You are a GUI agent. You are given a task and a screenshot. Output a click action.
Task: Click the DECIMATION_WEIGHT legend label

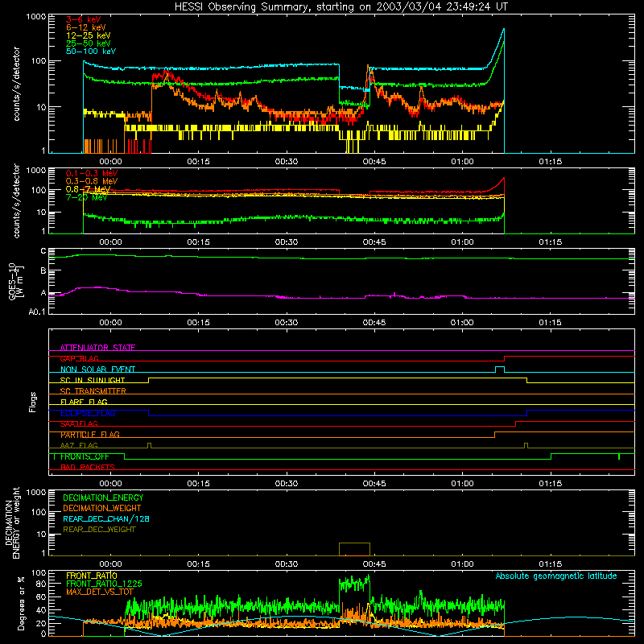(102, 508)
